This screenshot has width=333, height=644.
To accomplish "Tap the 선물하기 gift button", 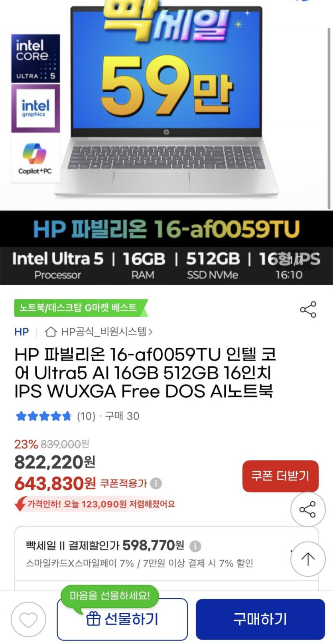I will pos(122,619).
